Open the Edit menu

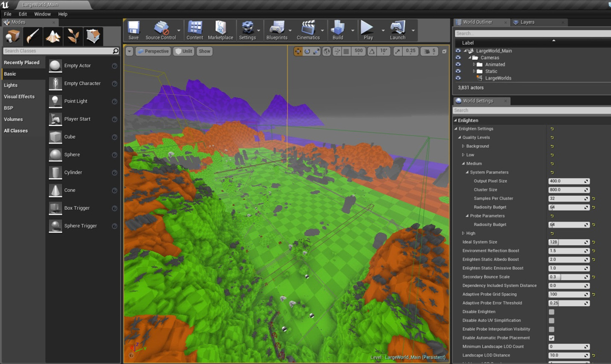point(23,14)
